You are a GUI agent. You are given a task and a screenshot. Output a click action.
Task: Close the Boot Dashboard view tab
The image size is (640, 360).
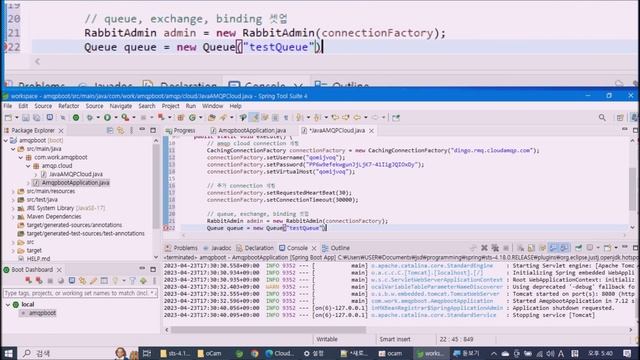59,270
